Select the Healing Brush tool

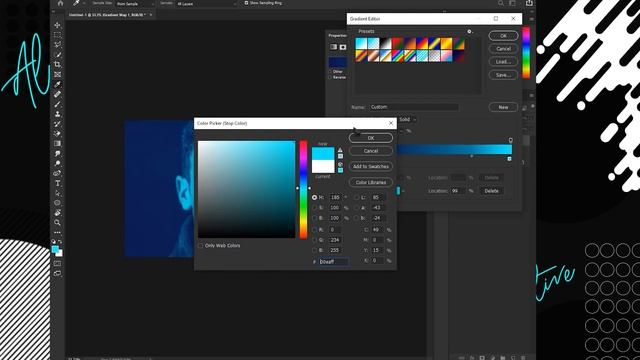pyautogui.click(x=58, y=94)
